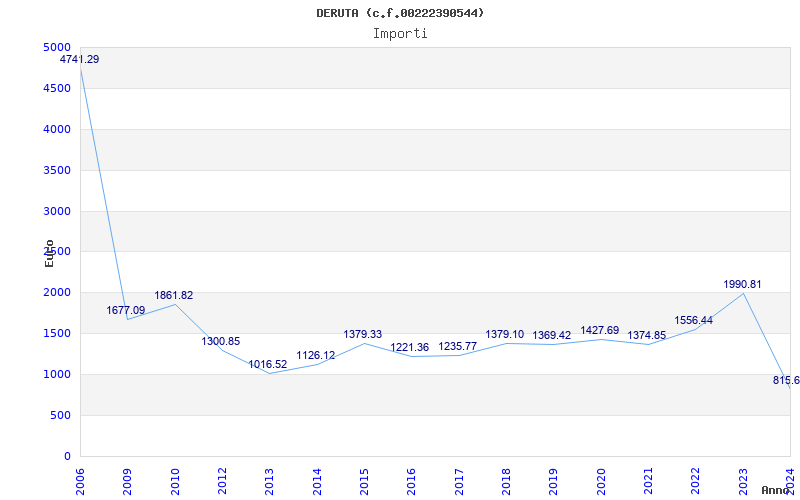
Task: Click x-axis year 2022
Action: tap(696, 482)
